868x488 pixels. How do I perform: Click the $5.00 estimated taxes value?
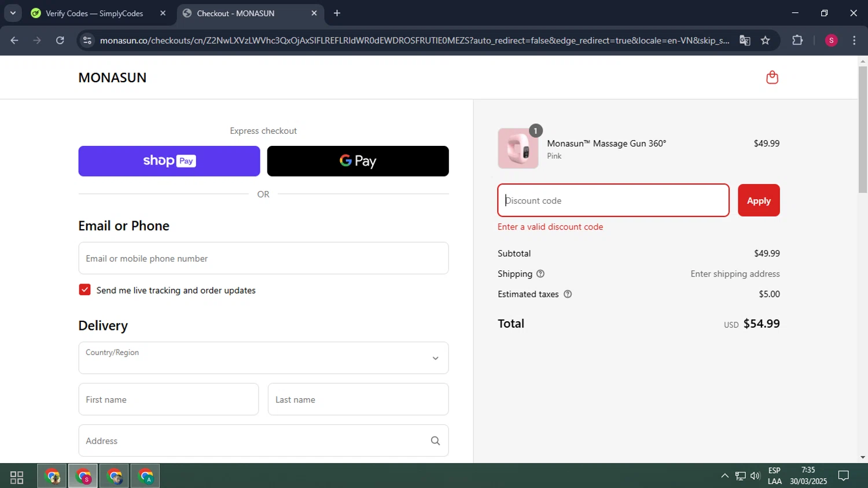[x=769, y=294]
